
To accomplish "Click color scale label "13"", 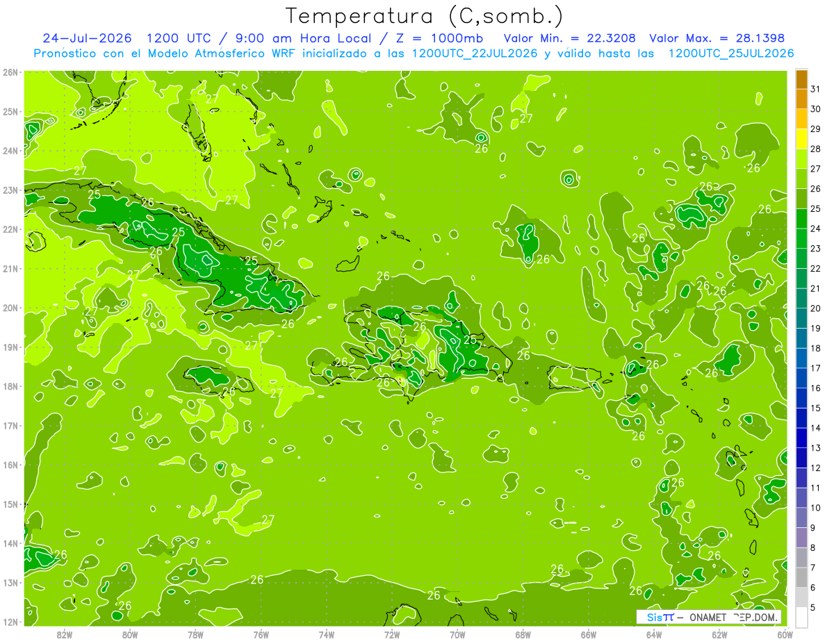I will tap(816, 447).
